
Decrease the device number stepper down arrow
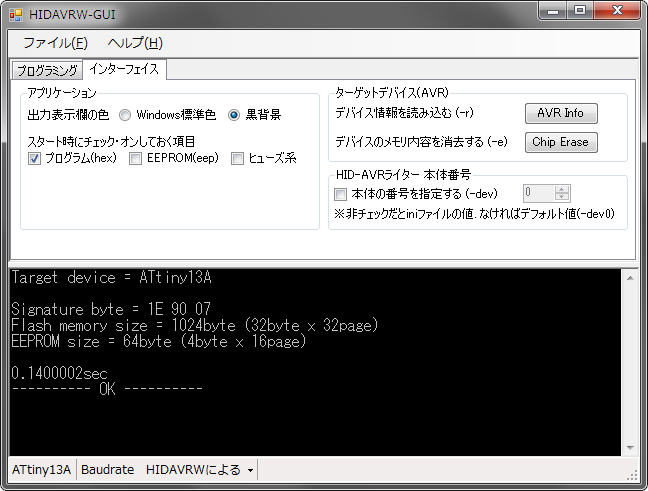[x=561, y=197]
